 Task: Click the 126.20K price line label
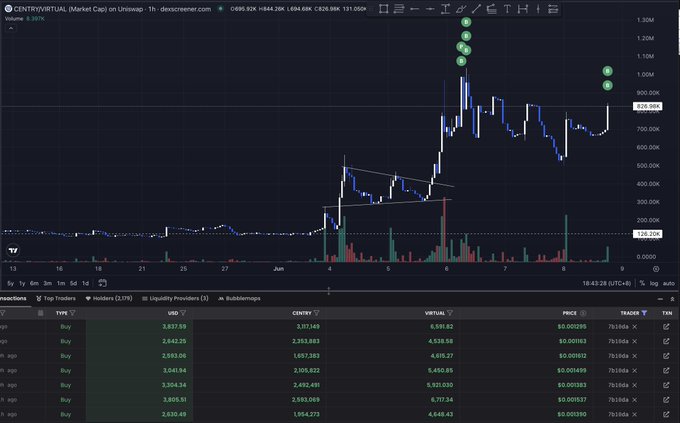click(x=647, y=234)
